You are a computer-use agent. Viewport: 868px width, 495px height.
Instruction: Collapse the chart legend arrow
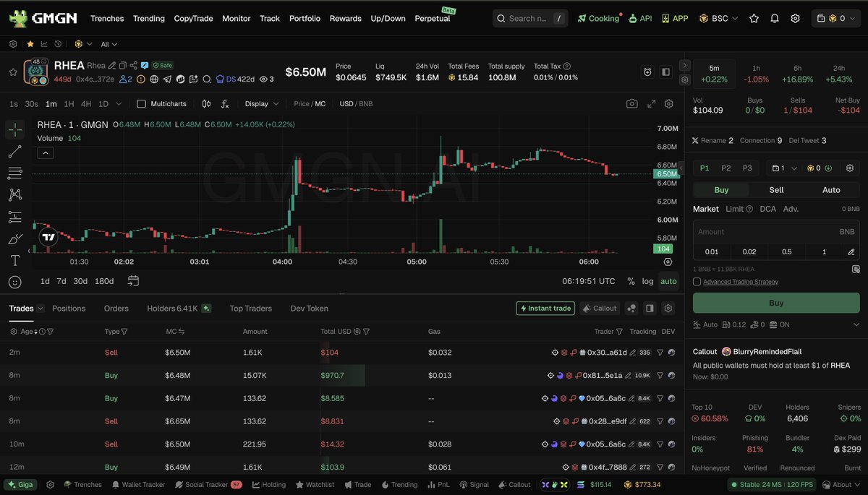tap(46, 152)
